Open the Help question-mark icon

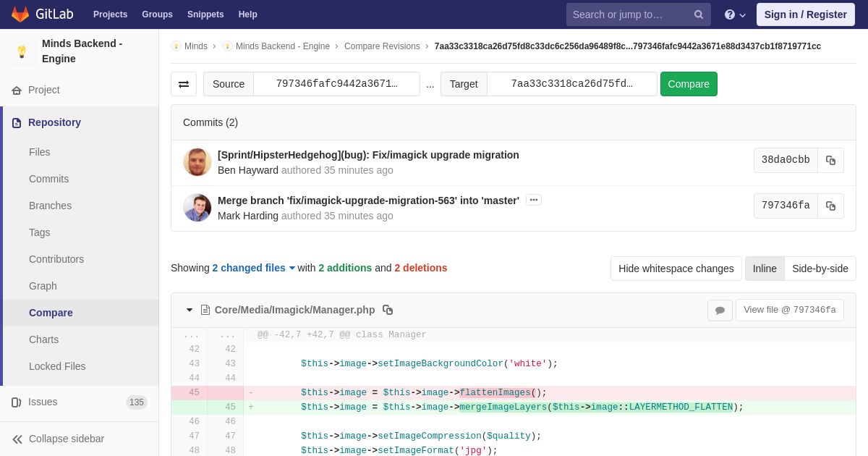coord(730,14)
